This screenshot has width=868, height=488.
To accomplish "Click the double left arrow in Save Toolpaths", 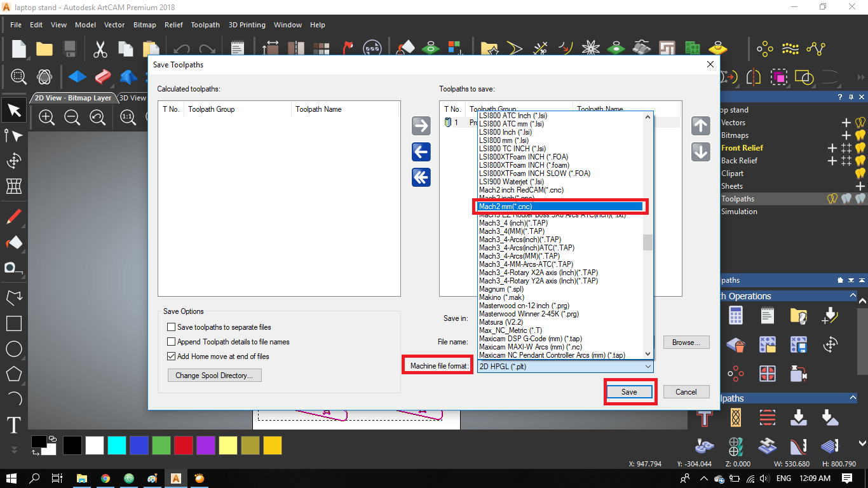I will coord(421,177).
